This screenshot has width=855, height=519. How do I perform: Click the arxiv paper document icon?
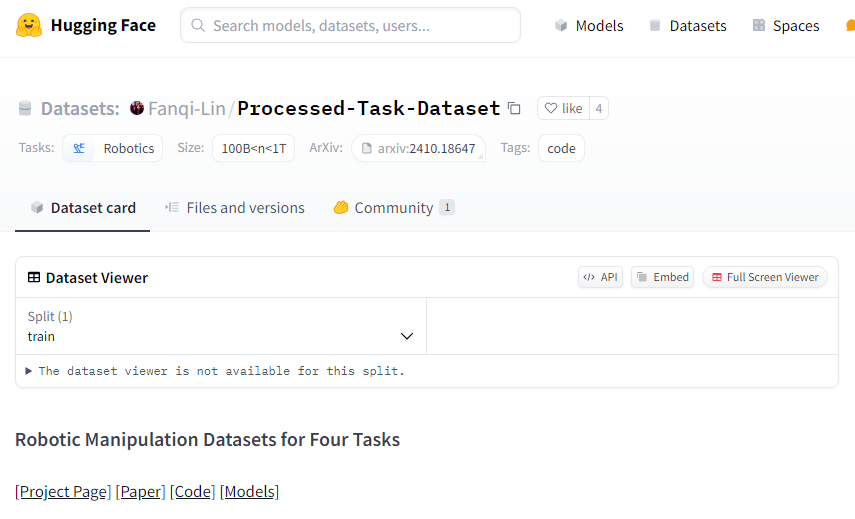[x=366, y=148]
